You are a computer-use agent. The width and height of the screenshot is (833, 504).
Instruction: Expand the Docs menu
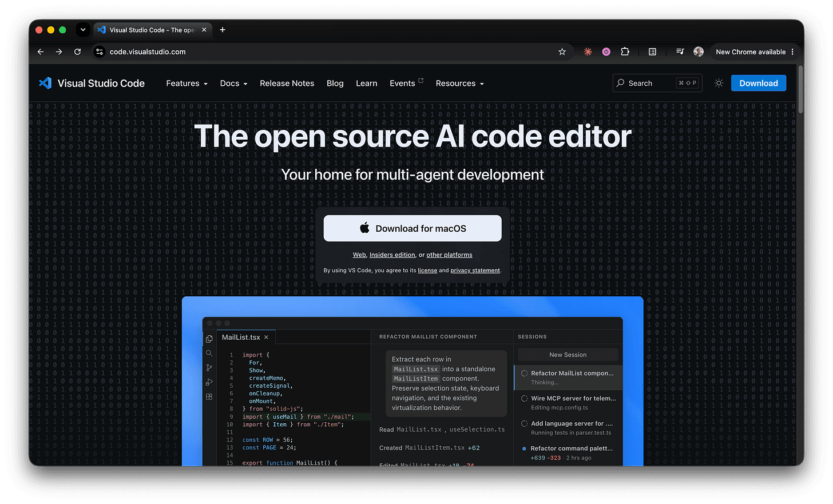pos(234,84)
